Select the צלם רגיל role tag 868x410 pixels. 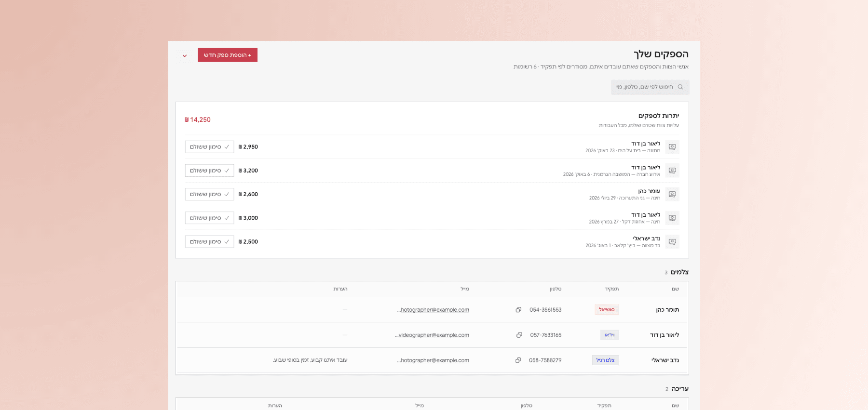[606, 360]
